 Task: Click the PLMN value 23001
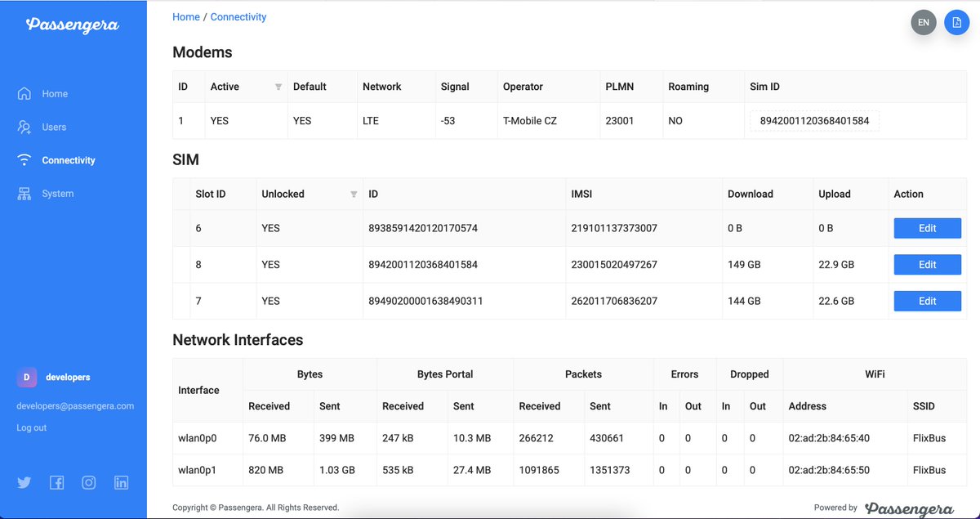pos(619,121)
